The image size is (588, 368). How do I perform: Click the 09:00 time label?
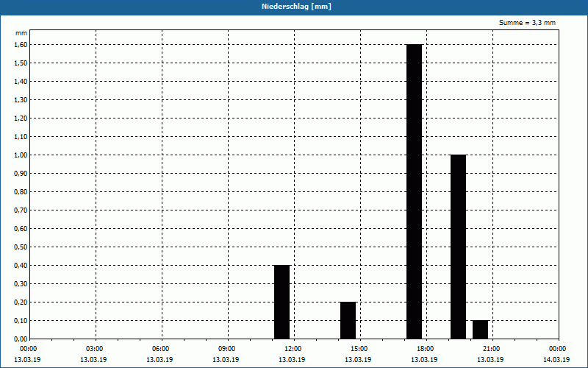227,349
